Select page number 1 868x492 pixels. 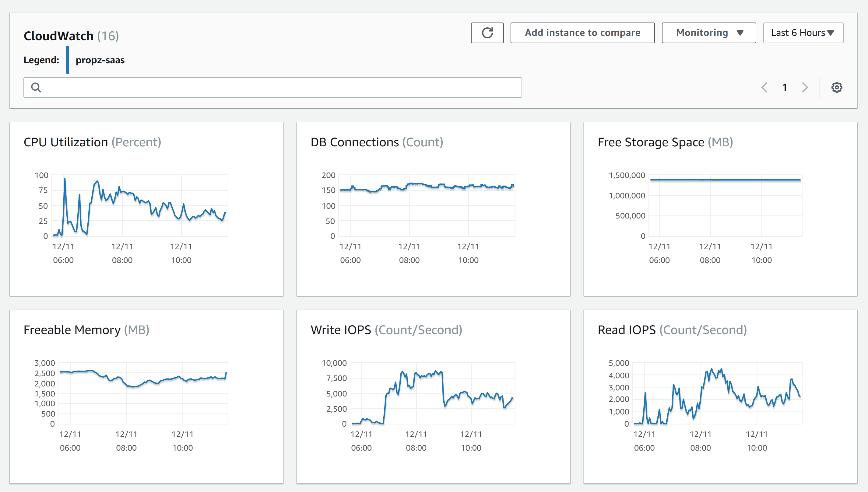[785, 87]
